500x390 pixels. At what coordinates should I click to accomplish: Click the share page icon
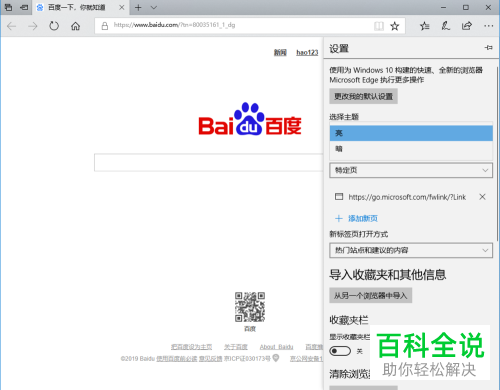point(467,26)
